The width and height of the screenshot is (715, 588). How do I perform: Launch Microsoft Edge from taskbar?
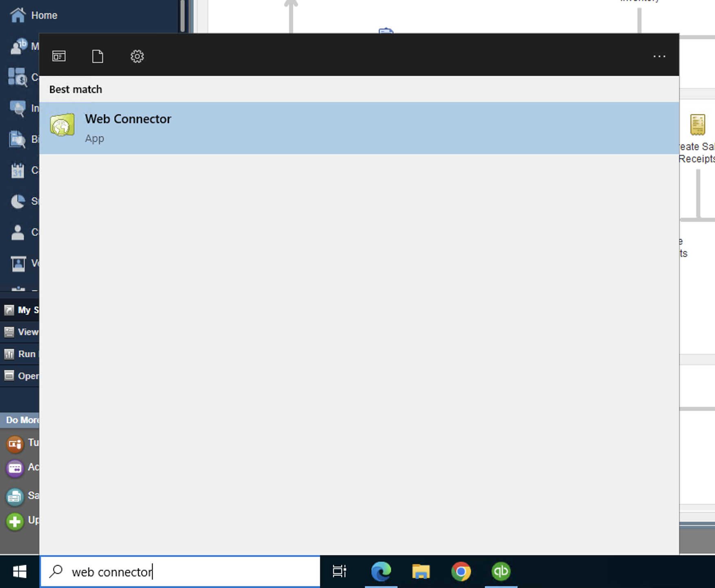pos(381,571)
